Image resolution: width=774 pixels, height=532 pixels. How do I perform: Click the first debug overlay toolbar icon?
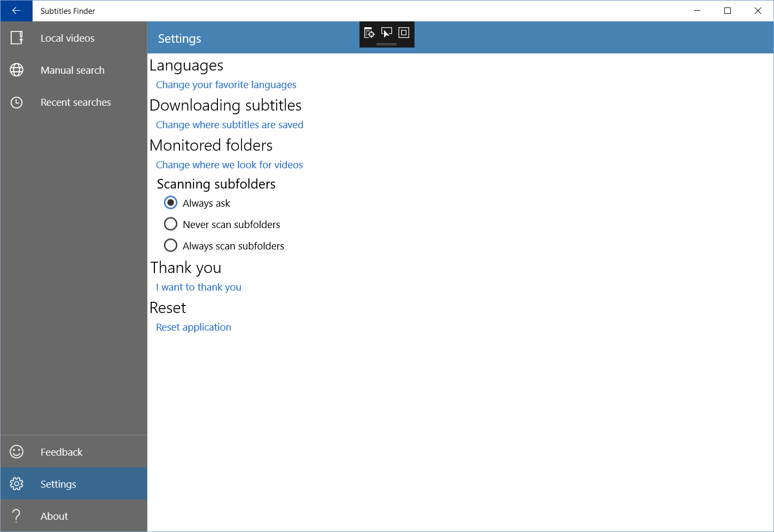tap(369, 33)
